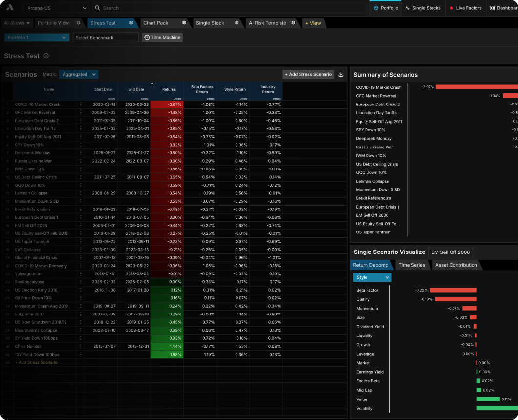
Task: Click the + View tab button
Action: pos(313,23)
